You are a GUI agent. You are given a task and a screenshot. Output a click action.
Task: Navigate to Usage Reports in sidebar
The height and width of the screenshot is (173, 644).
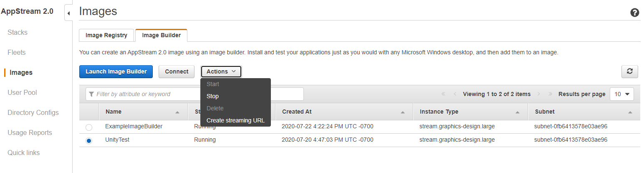tap(30, 133)
